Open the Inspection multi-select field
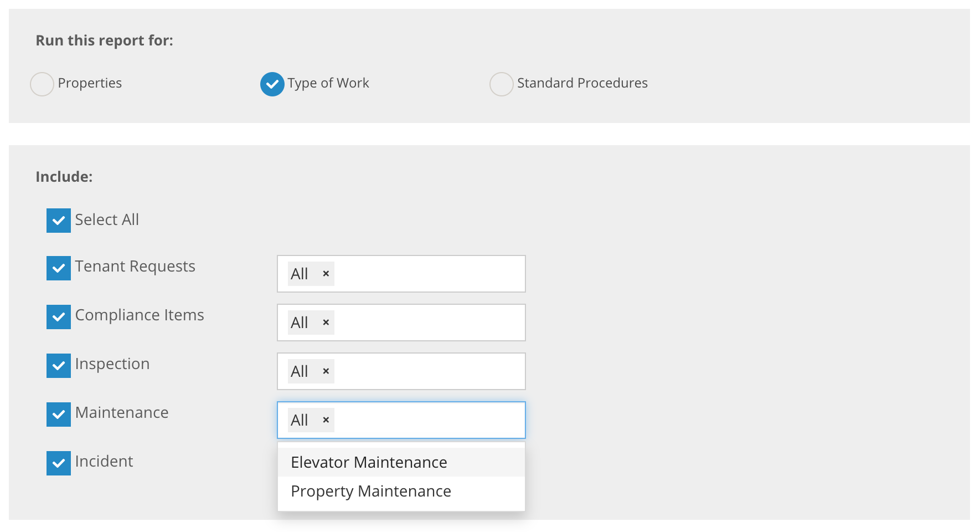This screenshot has height=532, width=980. pyautogui.click(x=401, y=371)
